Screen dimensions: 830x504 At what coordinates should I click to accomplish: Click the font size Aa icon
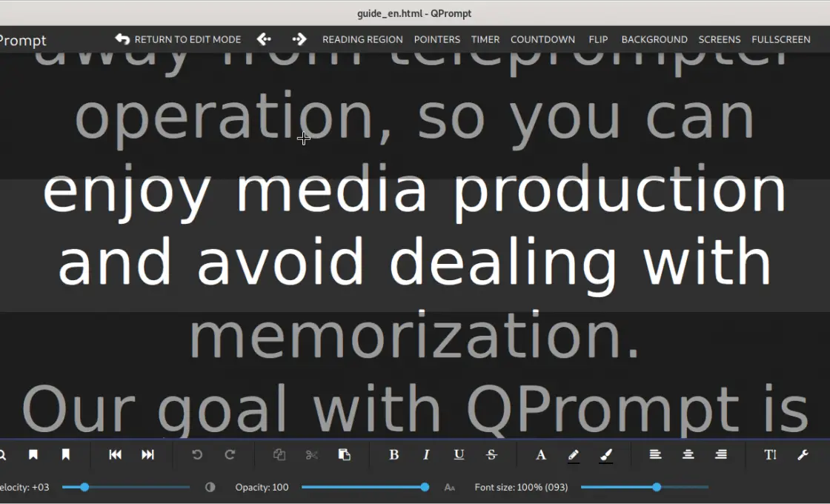click(449, 487)
